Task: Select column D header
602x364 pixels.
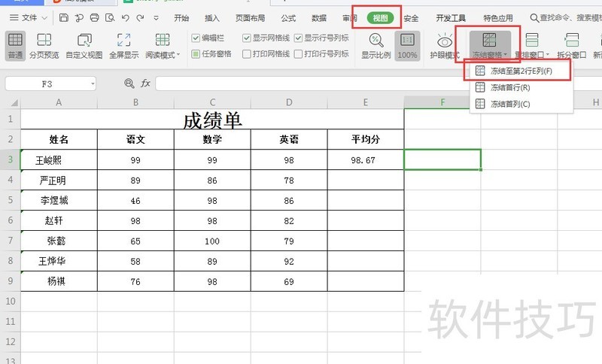Action: pyautogui.click(x=289, y=102)
